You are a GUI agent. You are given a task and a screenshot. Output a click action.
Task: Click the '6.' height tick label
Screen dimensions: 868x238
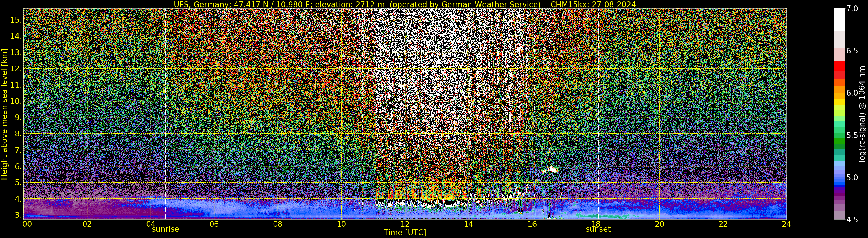[18, 166]
